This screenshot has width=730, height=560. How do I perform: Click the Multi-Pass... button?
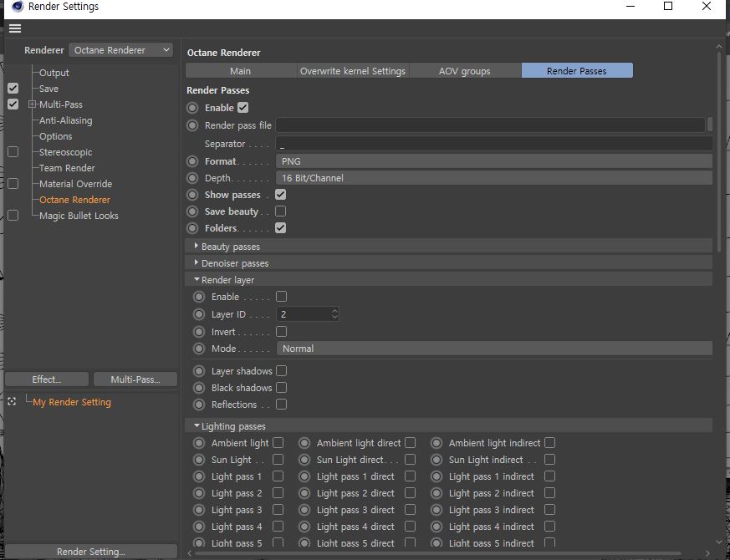(x=135, y=379)
